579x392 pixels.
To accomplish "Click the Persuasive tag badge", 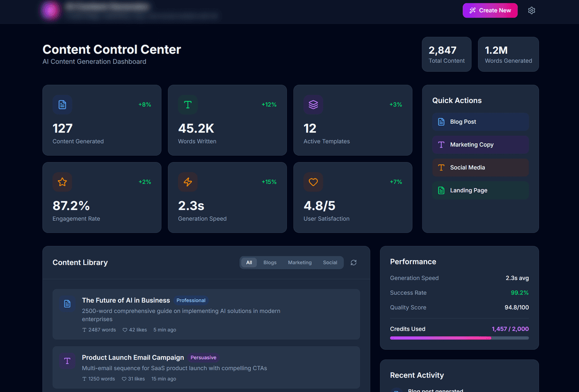I will [x=204, y=358].
